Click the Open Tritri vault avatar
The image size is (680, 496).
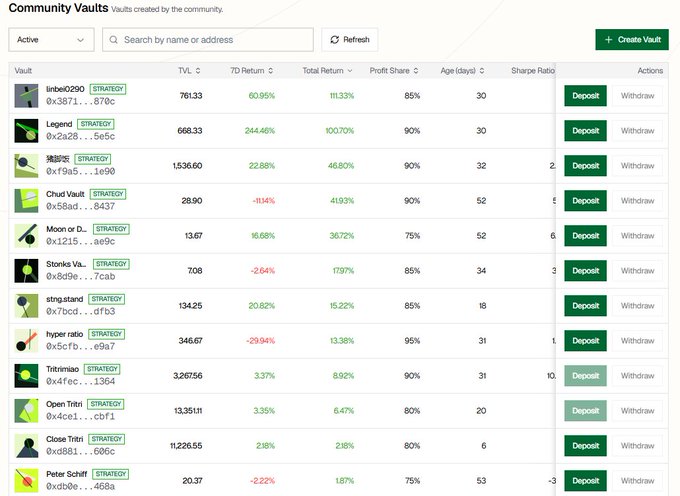tap(26, 411)
